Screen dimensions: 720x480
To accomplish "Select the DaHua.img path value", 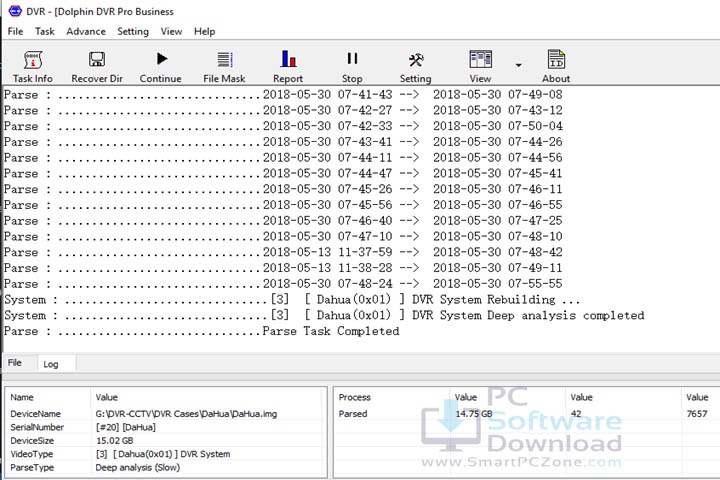I will (186, 414).
